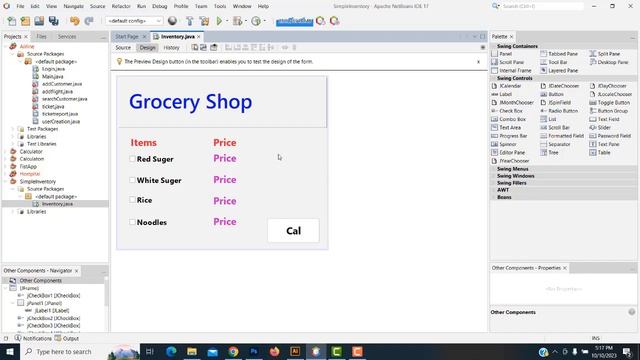640x360 pixels.
Task: Collapse the Swing Controls palette section
Action: tap(514, 78)
